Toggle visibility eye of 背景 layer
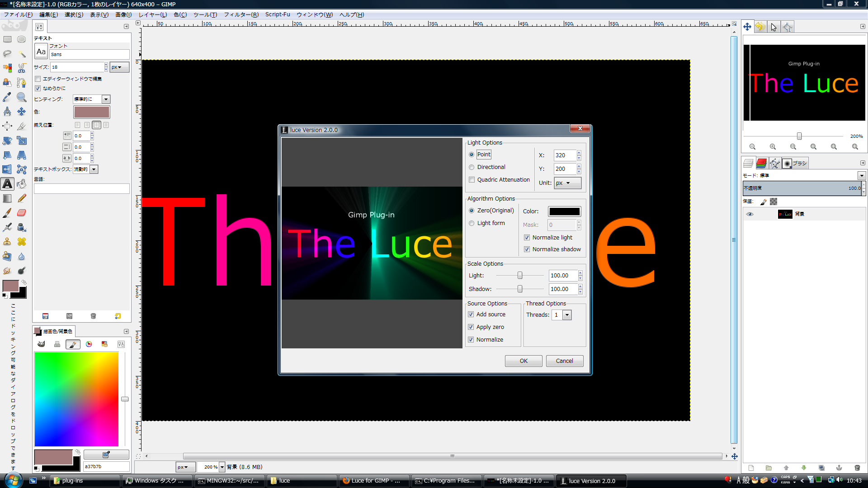This screenshot has height=488, width=868. point(750,214)
